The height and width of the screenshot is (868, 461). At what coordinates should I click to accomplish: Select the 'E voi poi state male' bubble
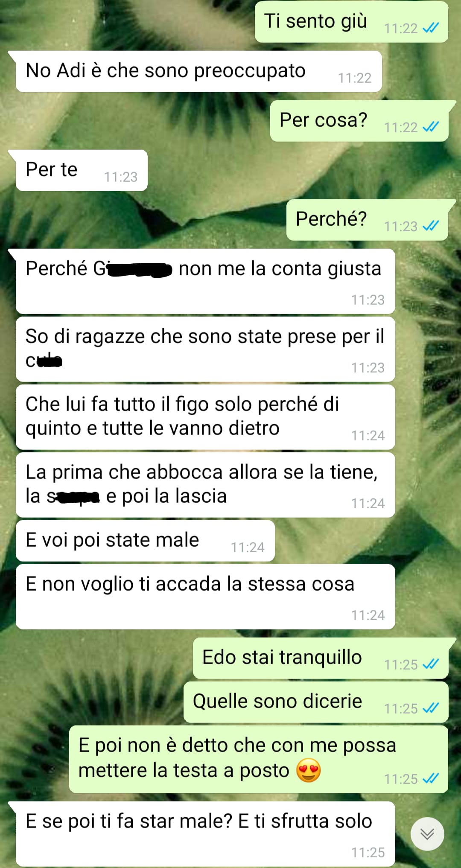145,541
